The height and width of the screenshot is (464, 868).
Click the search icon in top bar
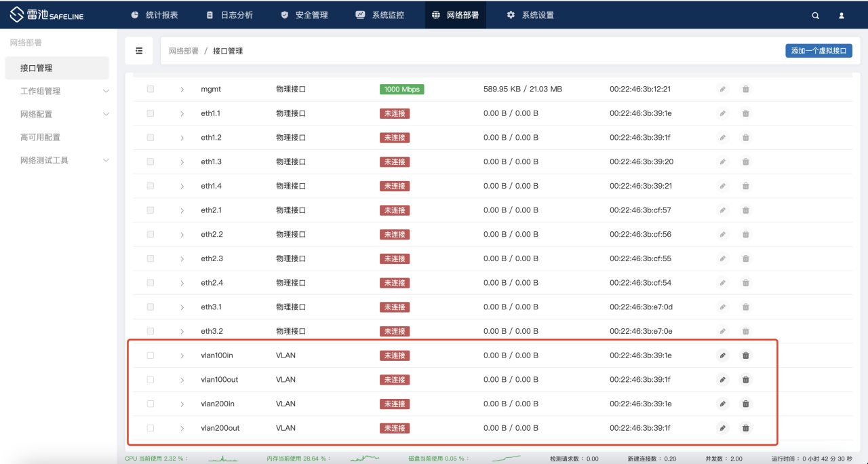(x=815, y=15)
